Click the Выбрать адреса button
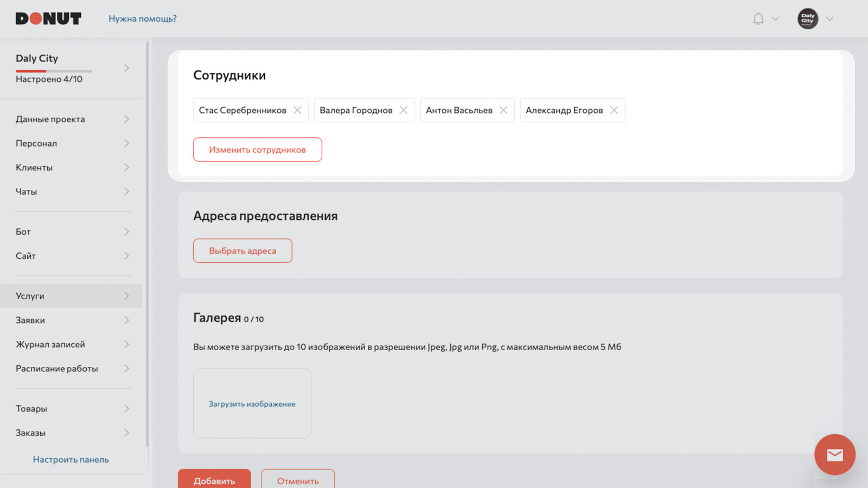The height and width of the screenshot is (488, 868). tap(242, 251)
